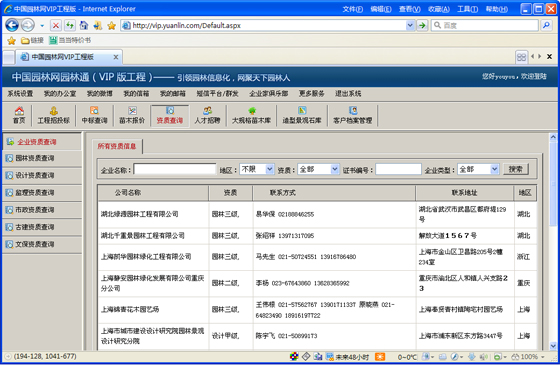Screen dimensions: 560x365
Task: Open the address bar history dropdown arrow
Action: 410,25
